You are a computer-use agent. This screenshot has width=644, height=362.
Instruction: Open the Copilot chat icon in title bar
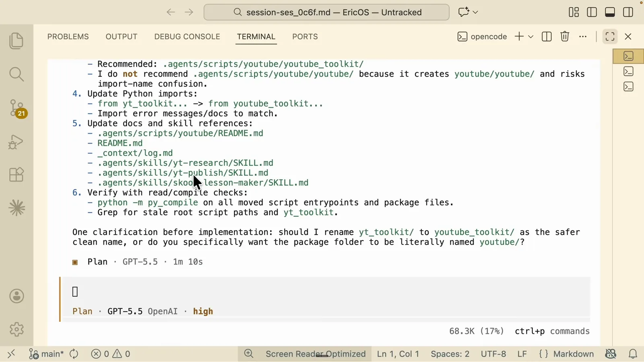point(463,12)
